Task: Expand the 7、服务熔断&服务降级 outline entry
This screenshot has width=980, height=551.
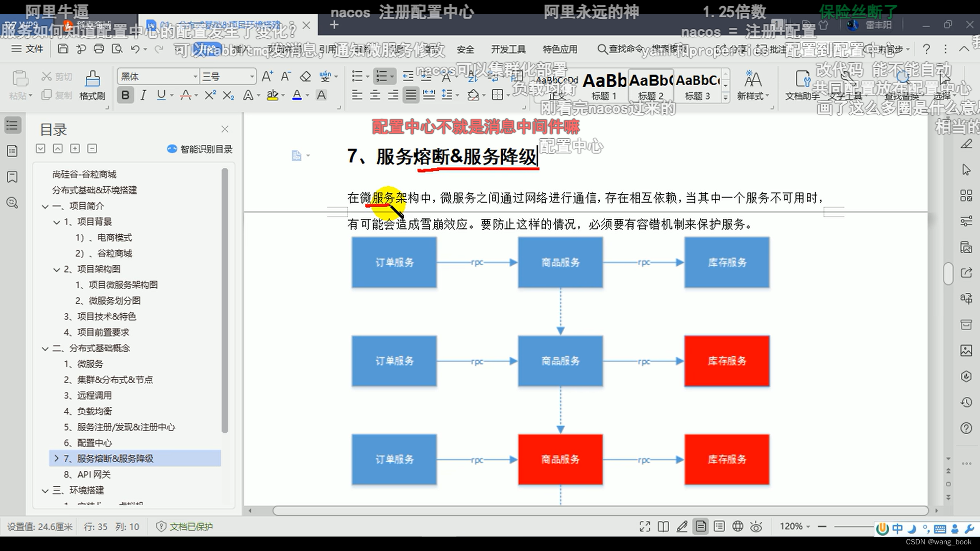Action: point(57,458)
